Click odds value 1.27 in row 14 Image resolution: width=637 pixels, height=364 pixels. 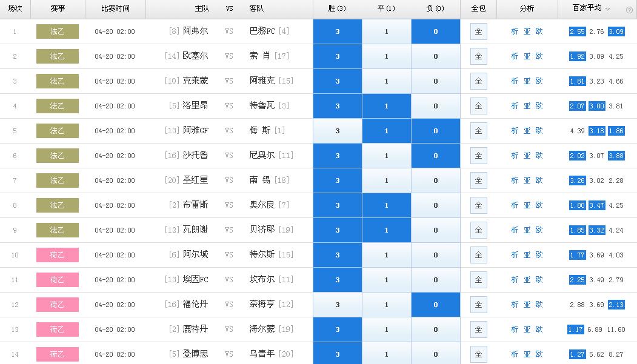(x=577, y=354)
